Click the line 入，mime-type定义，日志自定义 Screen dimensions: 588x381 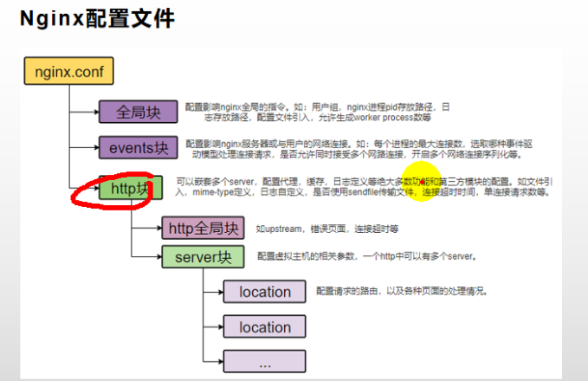point(363,192)
